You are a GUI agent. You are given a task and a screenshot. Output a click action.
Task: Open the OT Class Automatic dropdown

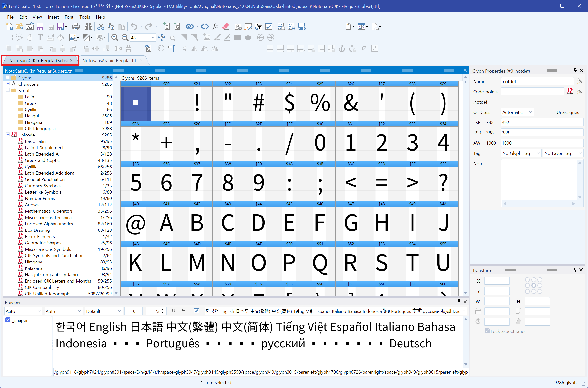pyautogui.click(x=517, y=112)
